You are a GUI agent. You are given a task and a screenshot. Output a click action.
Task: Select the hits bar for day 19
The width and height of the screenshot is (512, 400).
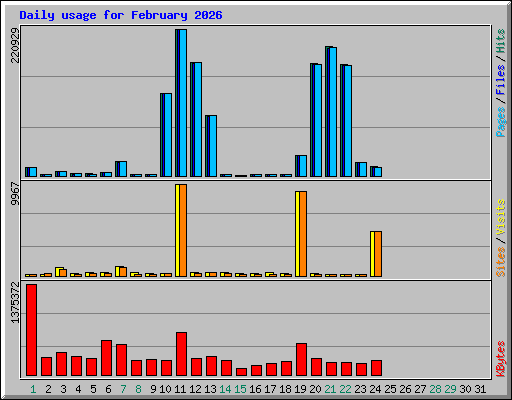[301, 166]
